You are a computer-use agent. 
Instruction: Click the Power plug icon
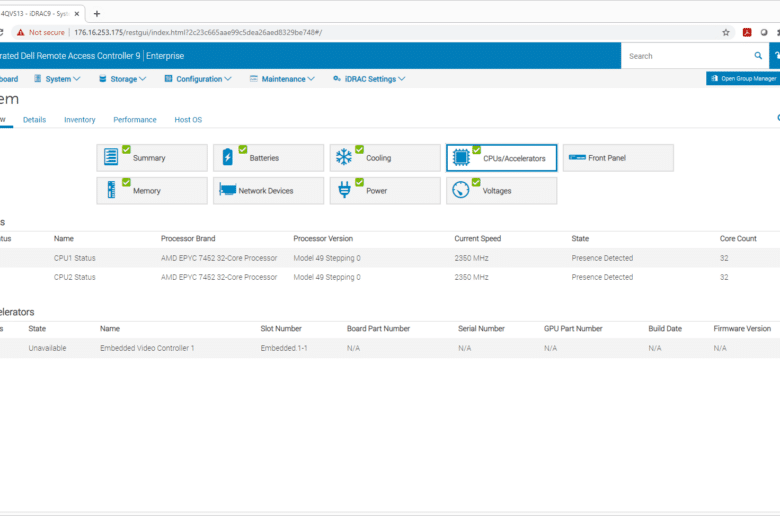coord(344,190)
